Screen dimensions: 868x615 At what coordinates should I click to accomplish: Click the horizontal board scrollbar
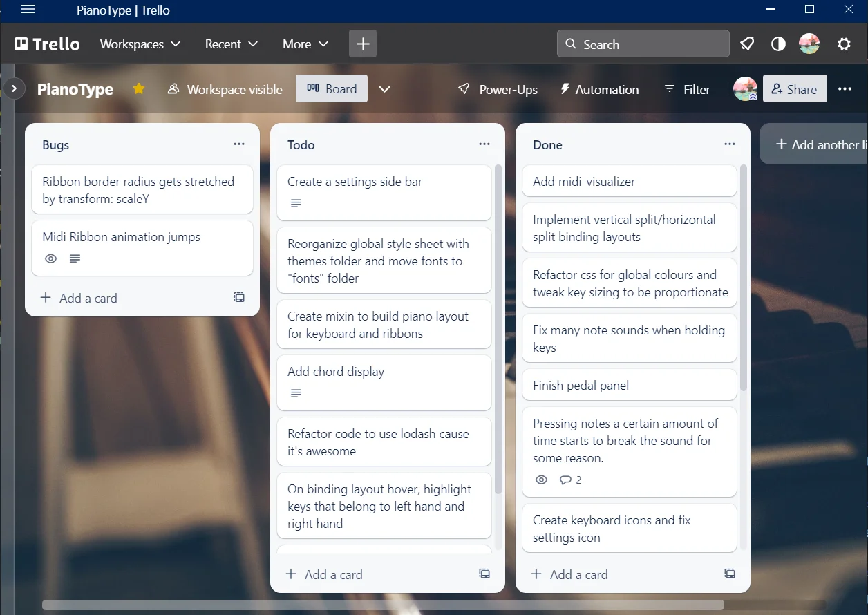[x=383, y=605]
